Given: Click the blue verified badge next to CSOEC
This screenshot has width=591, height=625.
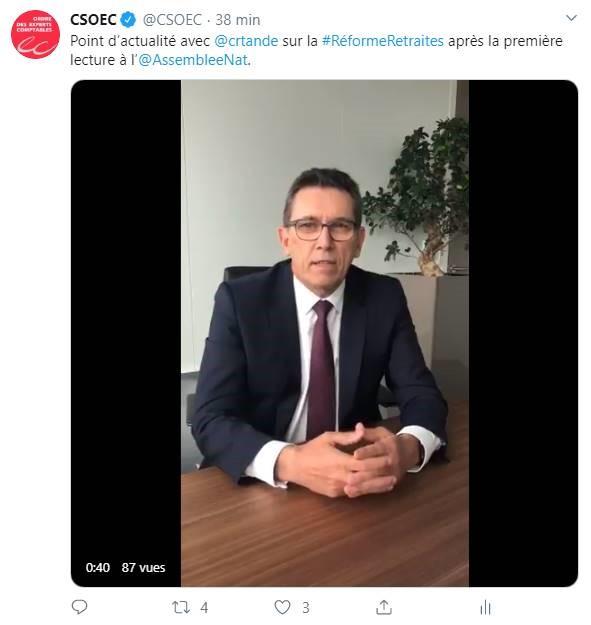Looking at the screenshot, I should click(128, 20).
